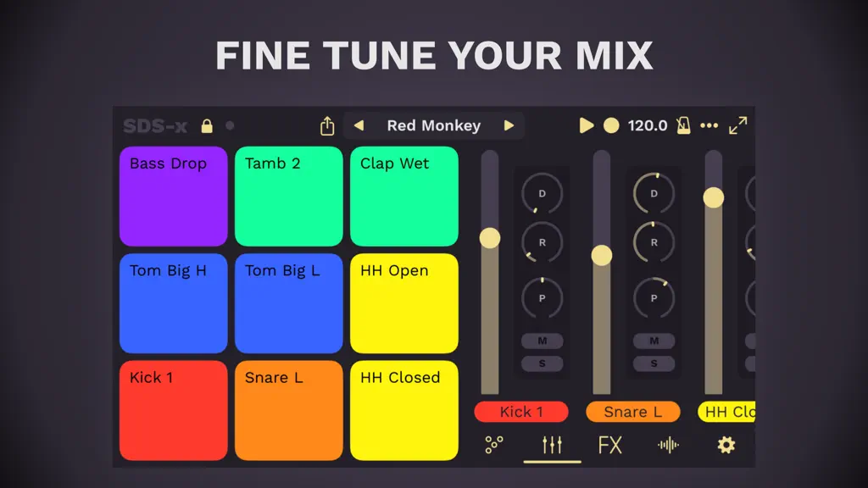
Task: Click the fullscreen expand arrows icon
Action: pyautogui.click(x=738, y=125)
